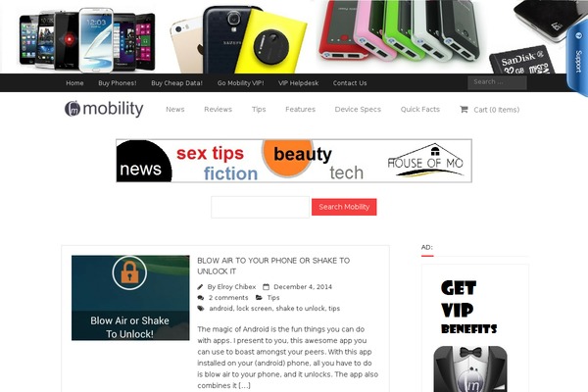Viewport: 588px width, 392px height.
Task: Open the shopping cart icon
Action: tap(464, 109)
